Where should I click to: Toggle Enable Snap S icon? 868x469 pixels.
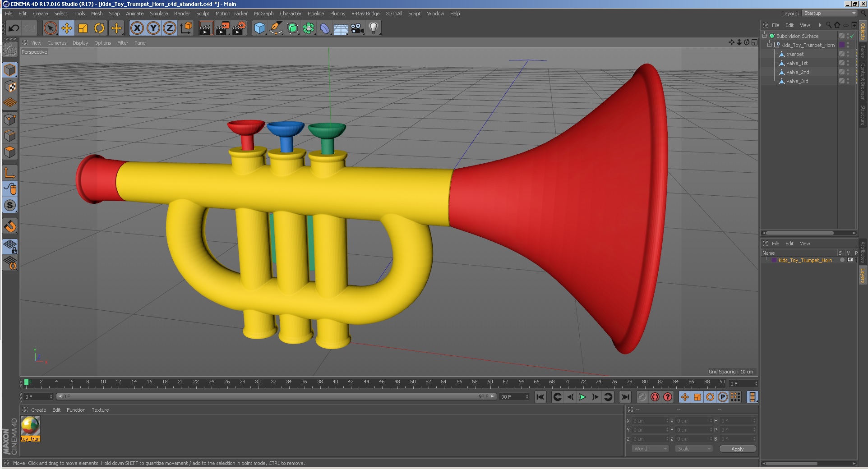(10, 205)
